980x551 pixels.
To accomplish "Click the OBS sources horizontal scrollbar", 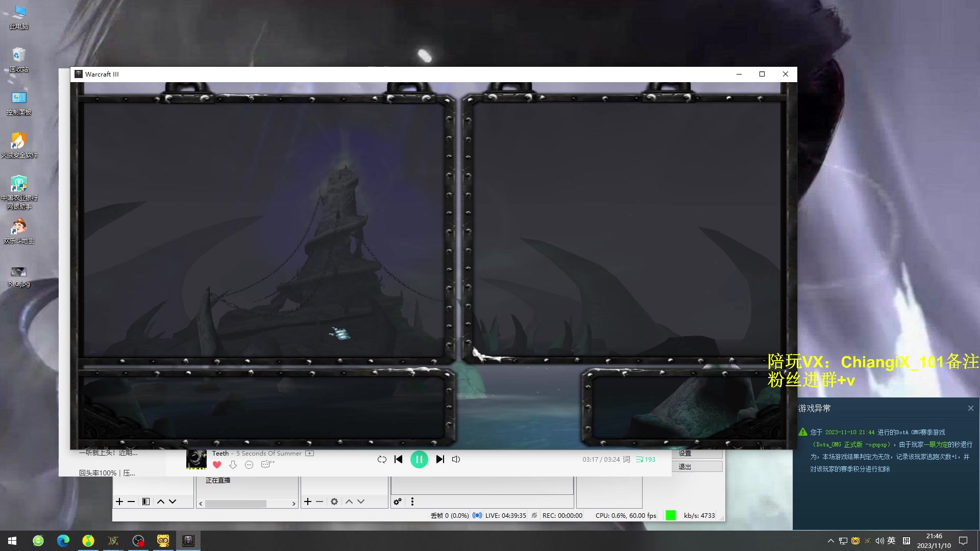I will tap(236, 504).
